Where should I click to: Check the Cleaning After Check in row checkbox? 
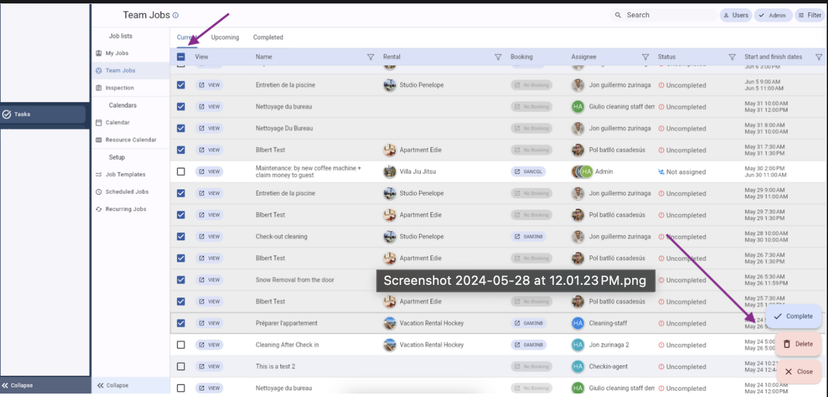tap(181, 345)
